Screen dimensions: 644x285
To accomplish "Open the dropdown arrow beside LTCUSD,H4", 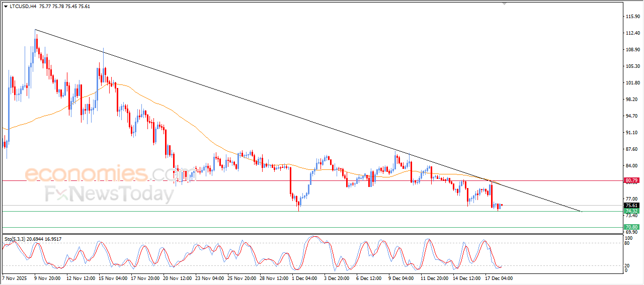I will [6, 7].
